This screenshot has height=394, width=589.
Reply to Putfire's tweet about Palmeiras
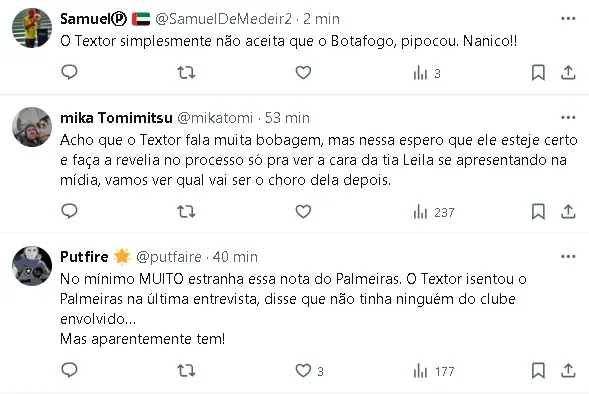point(69,370)
